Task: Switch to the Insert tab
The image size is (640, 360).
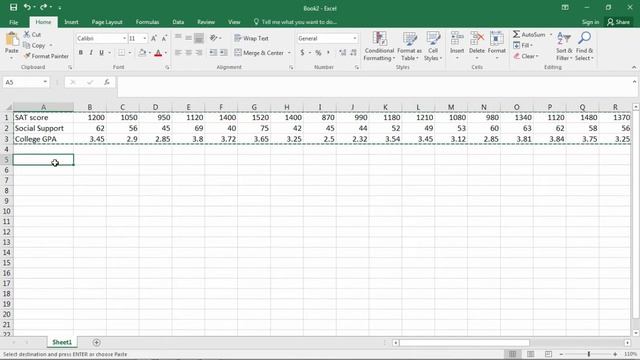Action: pos(71,22)
